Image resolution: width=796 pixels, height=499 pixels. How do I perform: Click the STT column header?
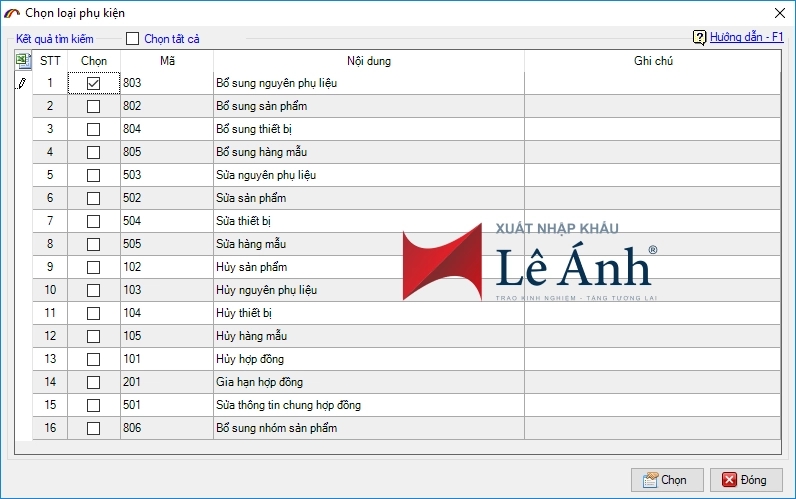click(50, 61)
